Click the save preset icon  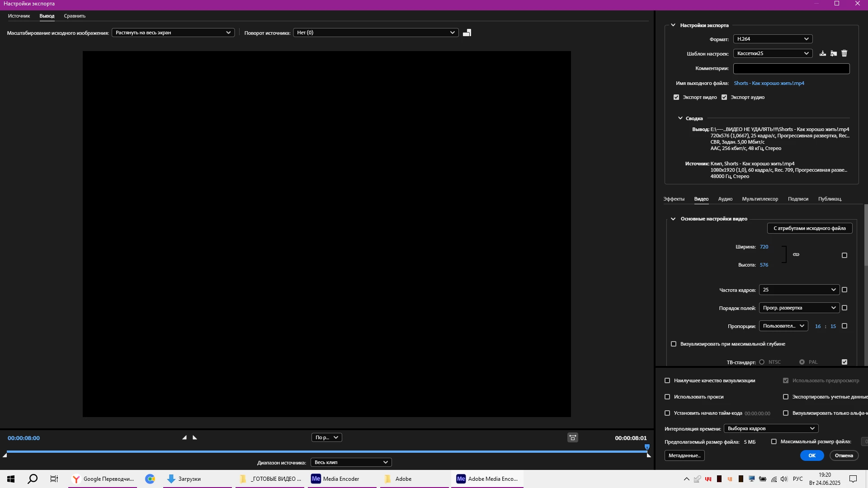click(x=823, y=53)
